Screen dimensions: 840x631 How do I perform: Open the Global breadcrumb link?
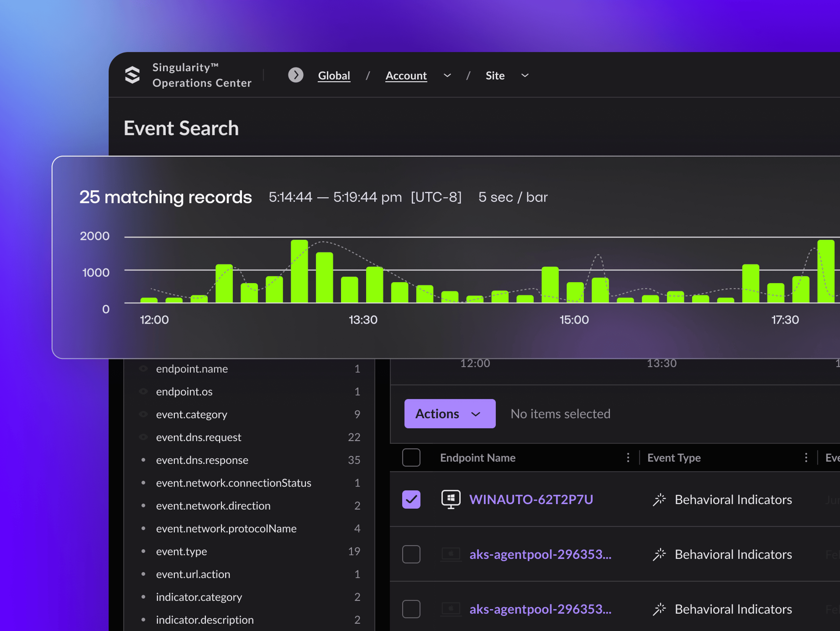[x=334, y=76]
